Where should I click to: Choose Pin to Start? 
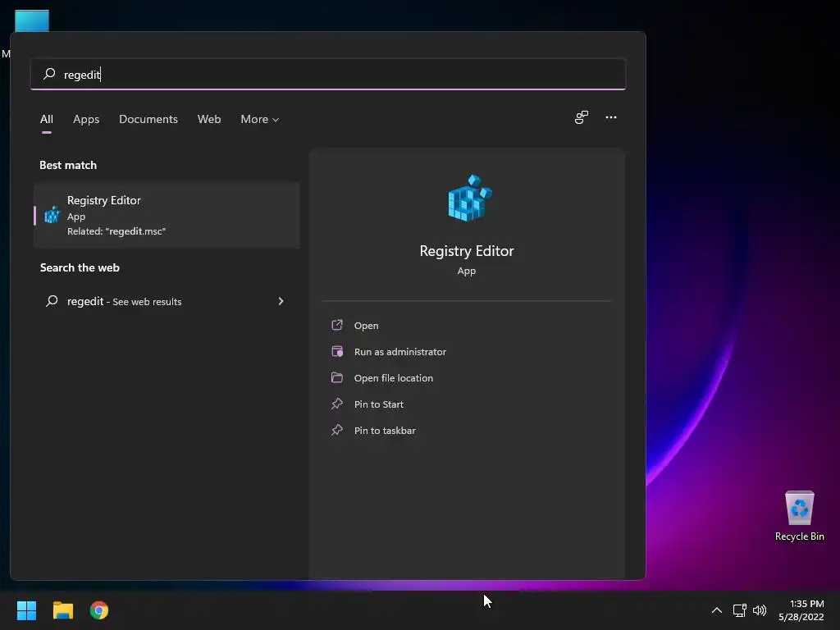[x=379, y=404]
